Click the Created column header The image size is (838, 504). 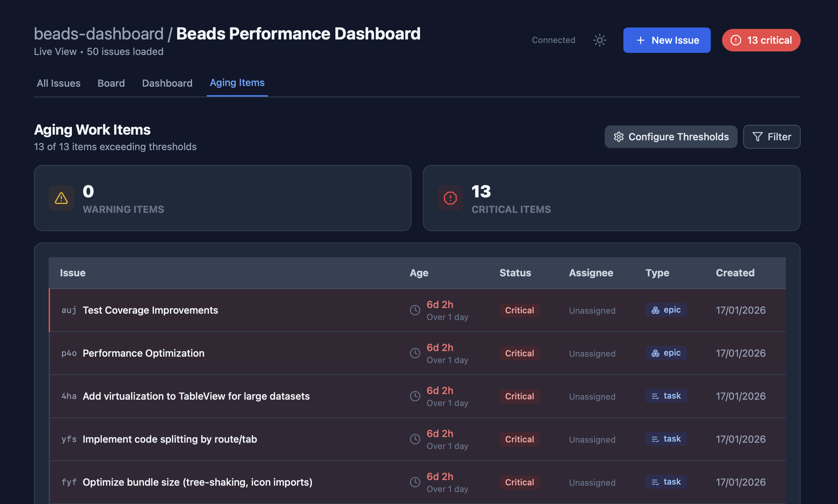click(x=735, y=273)
